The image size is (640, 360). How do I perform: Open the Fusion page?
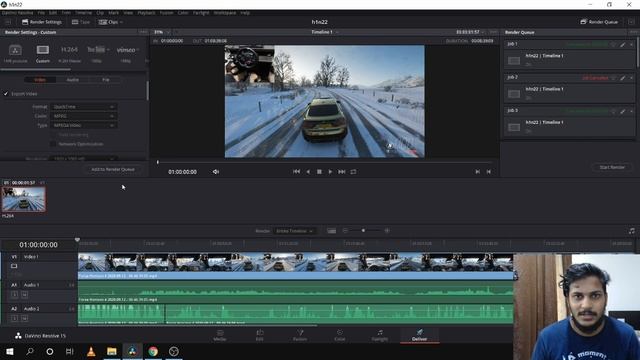click(300, 335)
